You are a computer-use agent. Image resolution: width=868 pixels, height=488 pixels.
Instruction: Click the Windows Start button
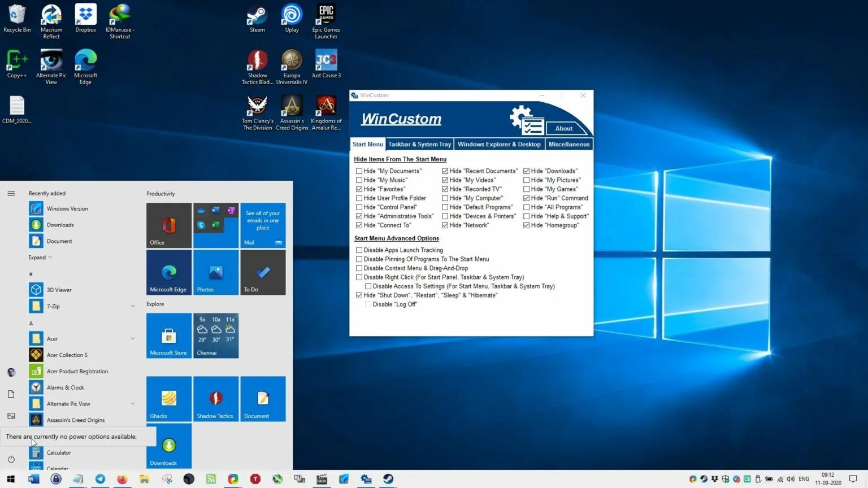(x=11, y=479)
